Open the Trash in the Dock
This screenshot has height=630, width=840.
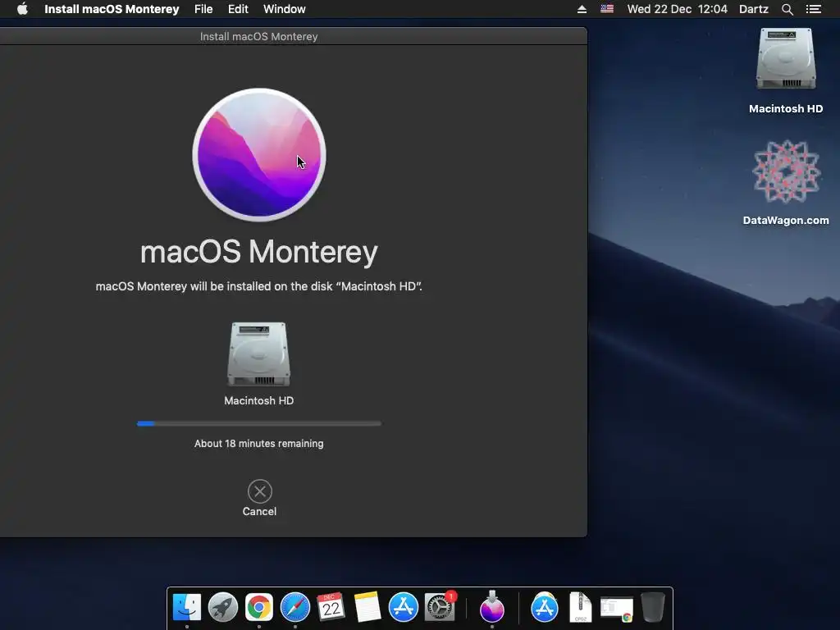tap(653, 608)
